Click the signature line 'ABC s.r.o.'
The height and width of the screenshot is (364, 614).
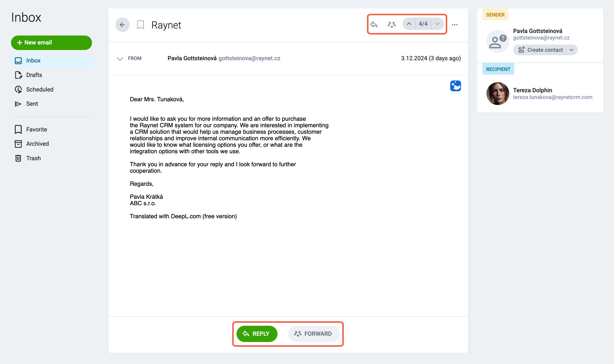pos(143,203)
